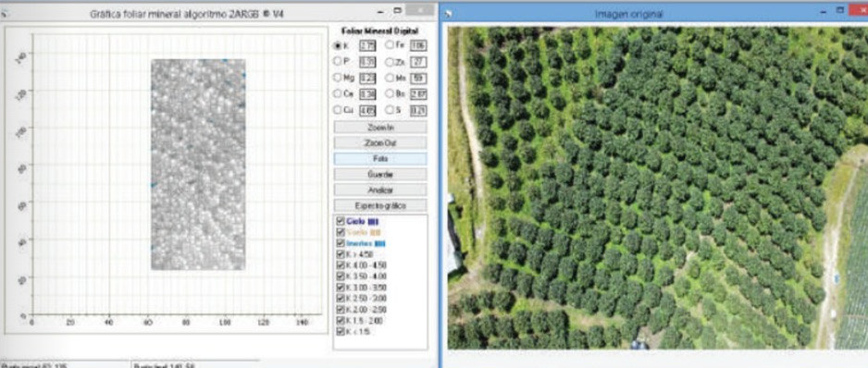The height and width of the screenshot is (368, 868).
Task: Open the Espectro gráfico button
Action: [380, 205]
